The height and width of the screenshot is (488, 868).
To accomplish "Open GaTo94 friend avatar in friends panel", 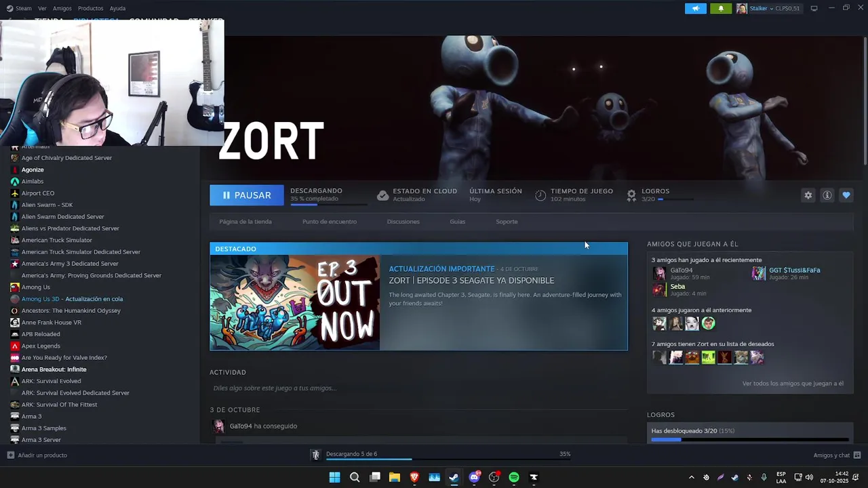I will tap(658, 273).
